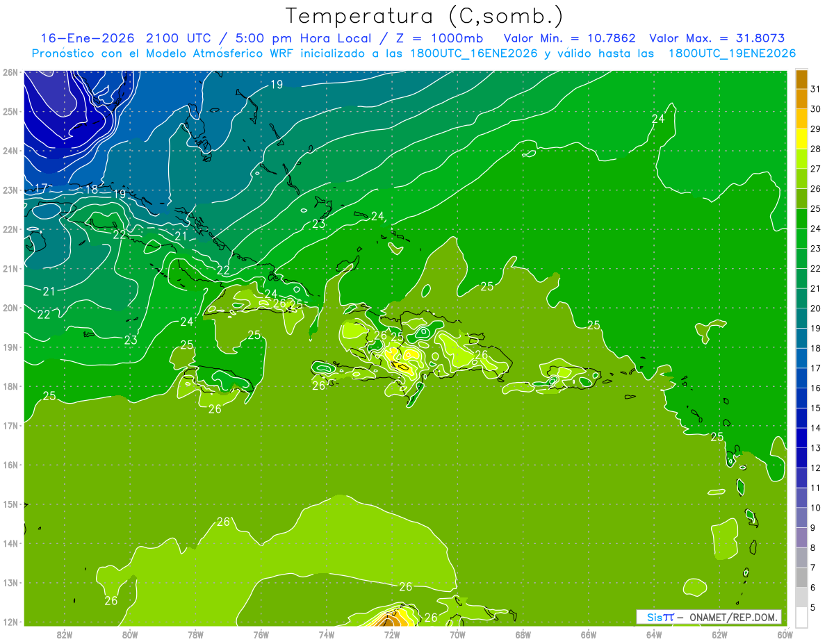The height and width of the screenshot is (644, 834).
Task: Click the "80W" longitude axis label
Action: [130, 634]
